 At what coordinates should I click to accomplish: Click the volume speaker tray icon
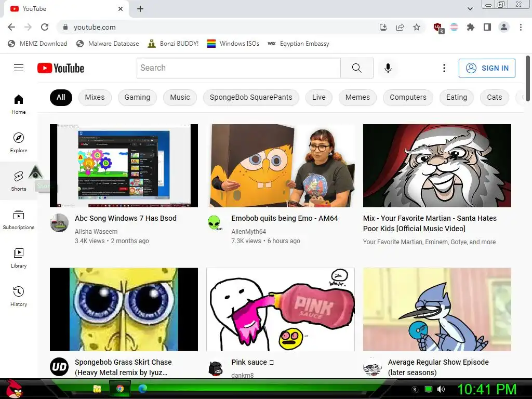pyautogui.click(x=441, y=389)
